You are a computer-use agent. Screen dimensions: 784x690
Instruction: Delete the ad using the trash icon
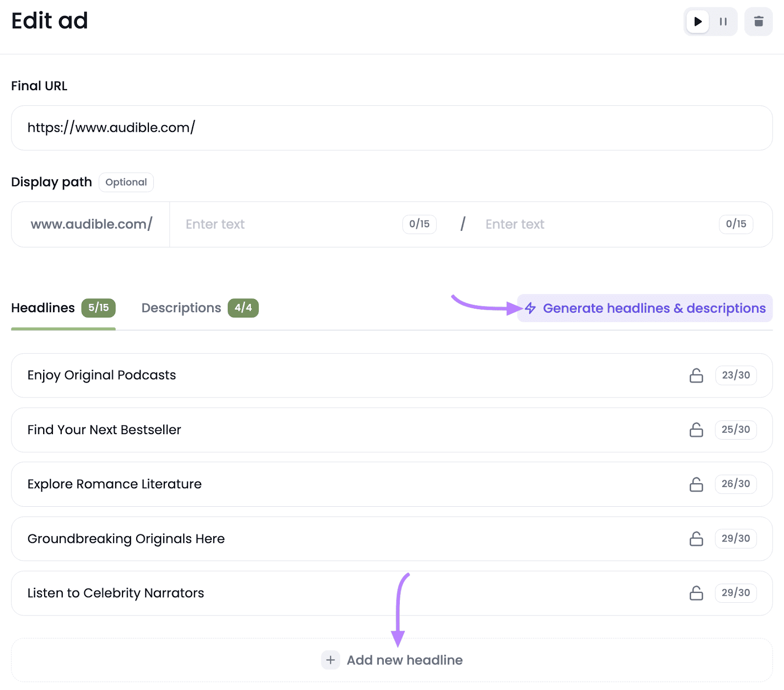click(759, 22)
